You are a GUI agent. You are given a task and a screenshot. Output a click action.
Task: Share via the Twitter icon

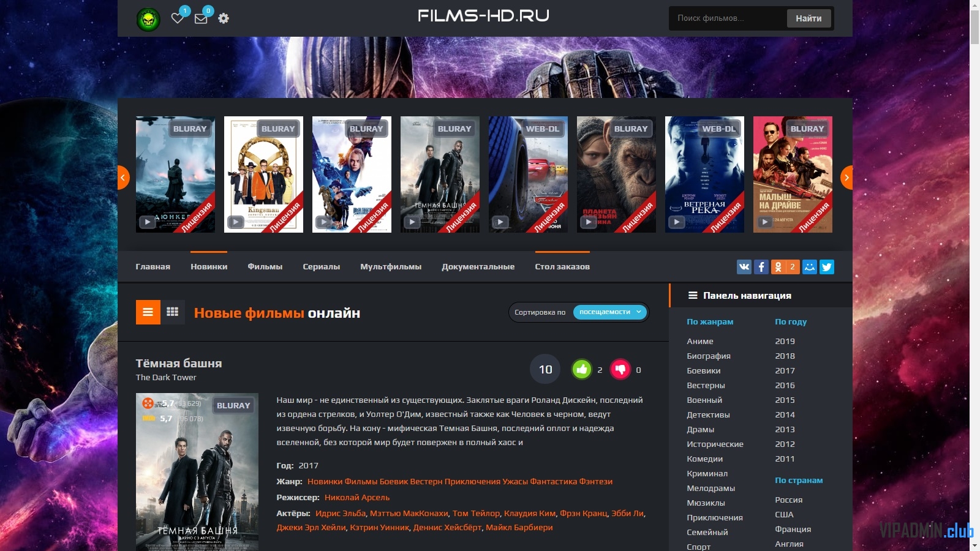tap(827, 267)
